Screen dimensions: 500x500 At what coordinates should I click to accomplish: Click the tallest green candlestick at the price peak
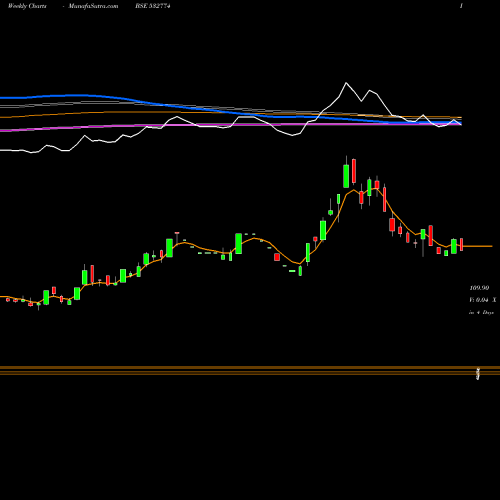click(346, 176)
